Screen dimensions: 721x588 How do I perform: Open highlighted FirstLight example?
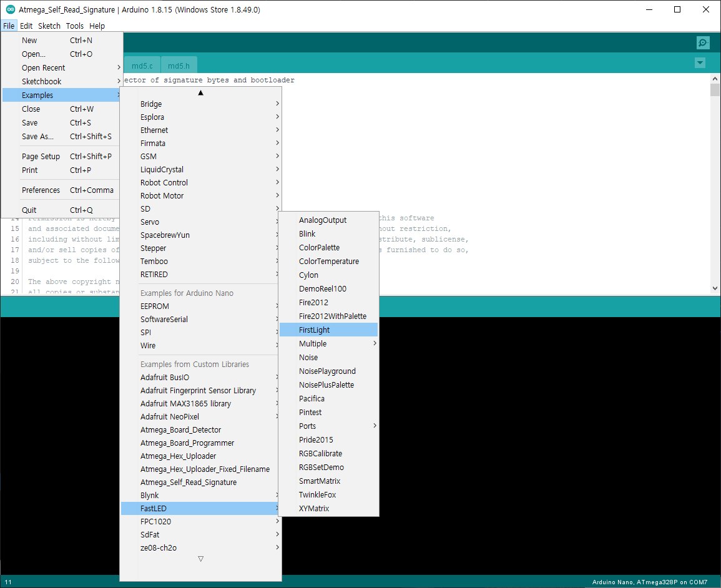[x=328, y=330]
